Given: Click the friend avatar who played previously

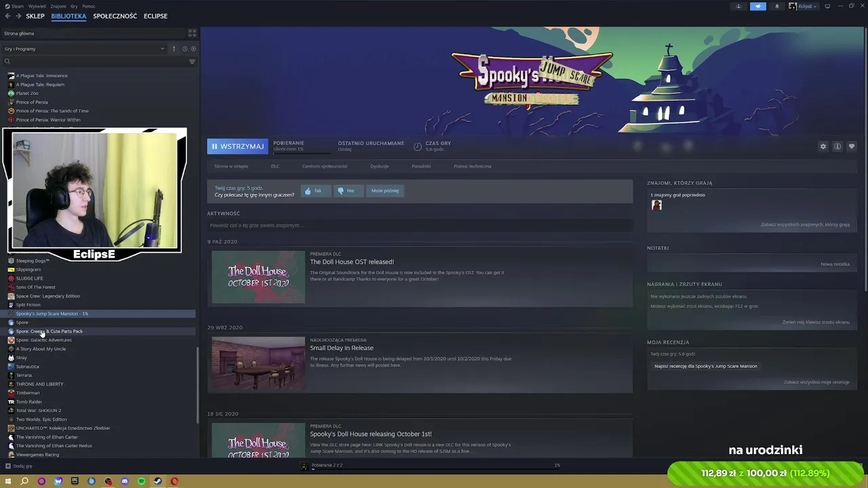Looking at the screenshot, I should click(x=656, y=205).
